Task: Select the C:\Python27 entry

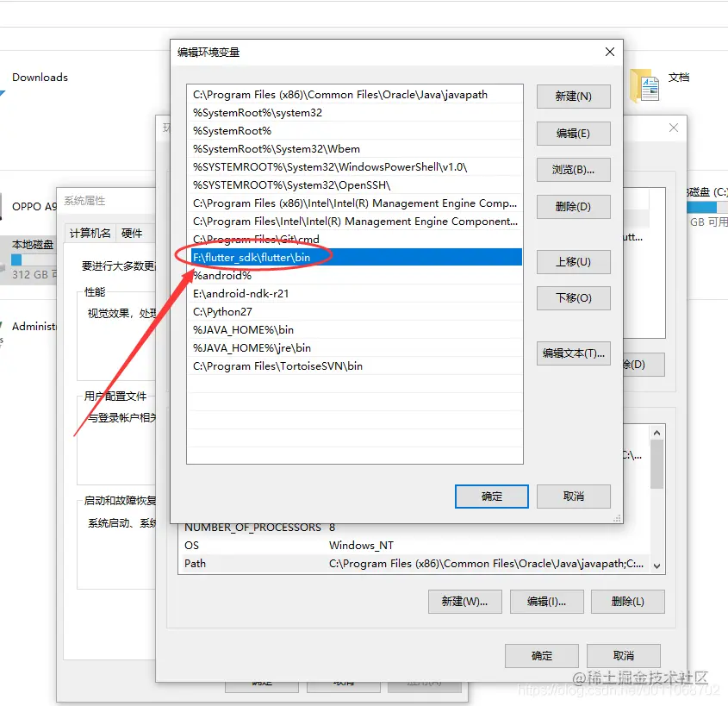Action: [355, 312]
